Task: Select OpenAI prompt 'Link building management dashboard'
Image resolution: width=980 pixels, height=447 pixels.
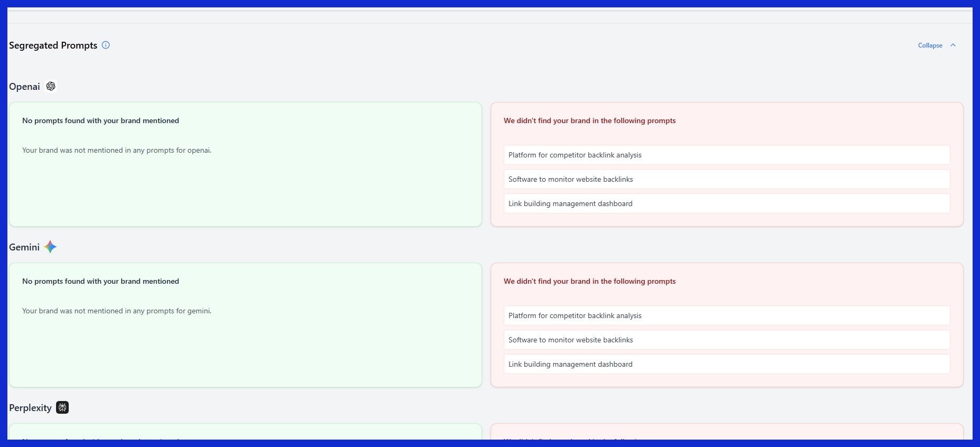Action: [x=727, y=203]
